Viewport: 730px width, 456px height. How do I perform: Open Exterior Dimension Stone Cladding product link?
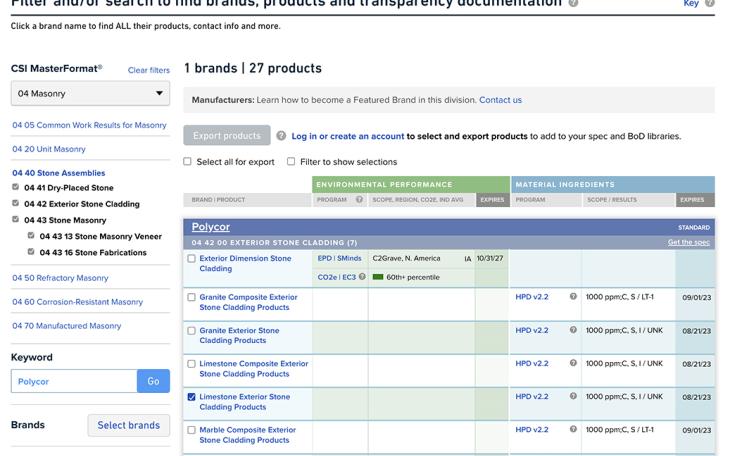[245, 263]
